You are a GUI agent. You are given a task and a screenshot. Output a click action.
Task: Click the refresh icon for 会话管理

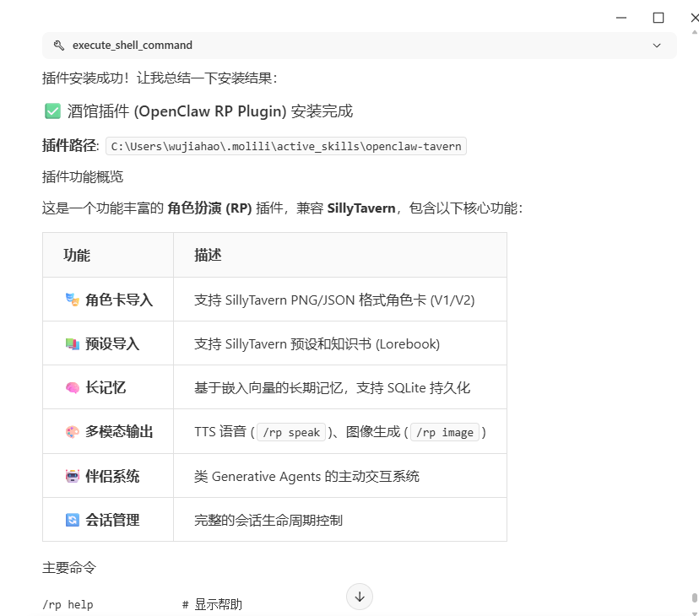pos(73,520)
